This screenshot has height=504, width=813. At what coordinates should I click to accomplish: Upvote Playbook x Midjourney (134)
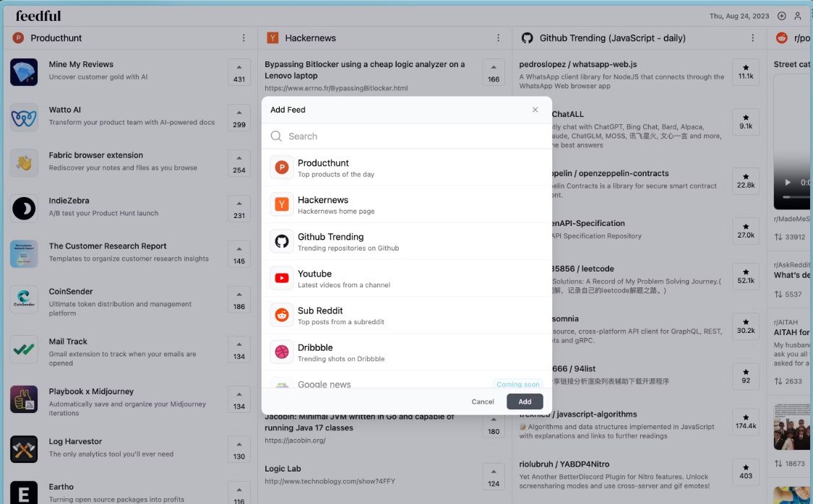[x=239, y=400]
